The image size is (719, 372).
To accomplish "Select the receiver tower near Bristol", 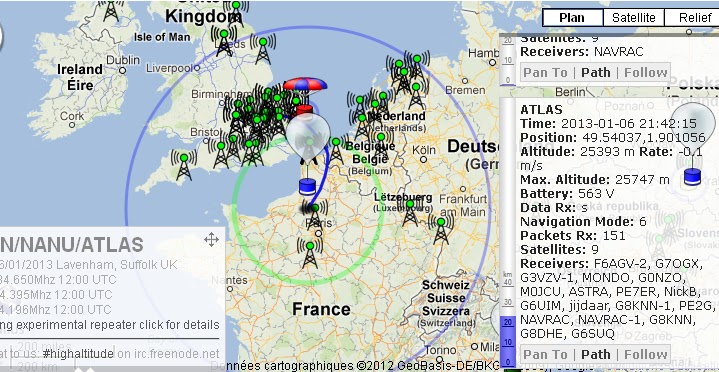I will point(221,154).
